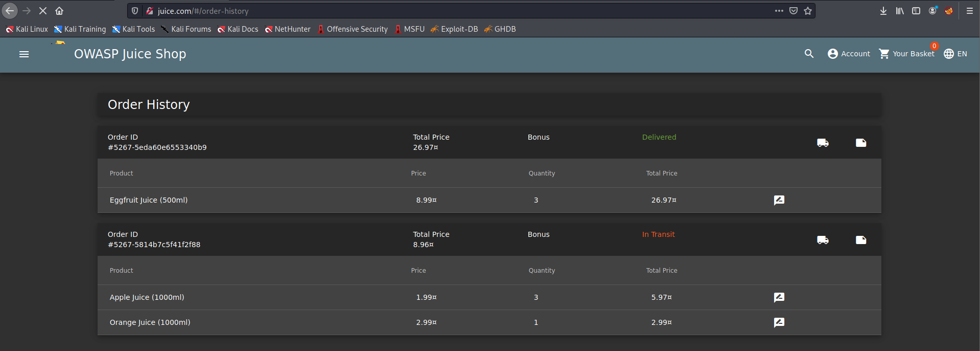Open the EN language selector
Viewport: 980px width, 351px height.
tap(955, 54)
